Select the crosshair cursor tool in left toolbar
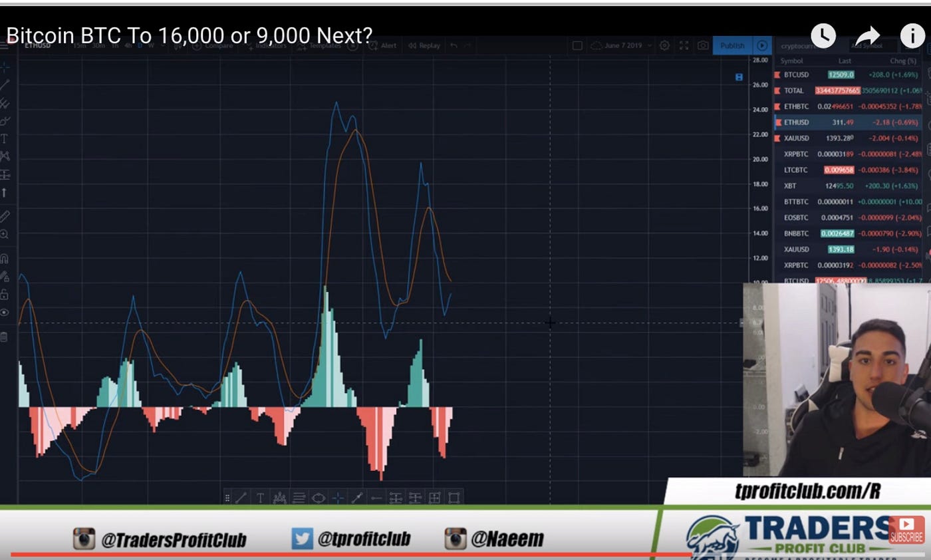 5,67
